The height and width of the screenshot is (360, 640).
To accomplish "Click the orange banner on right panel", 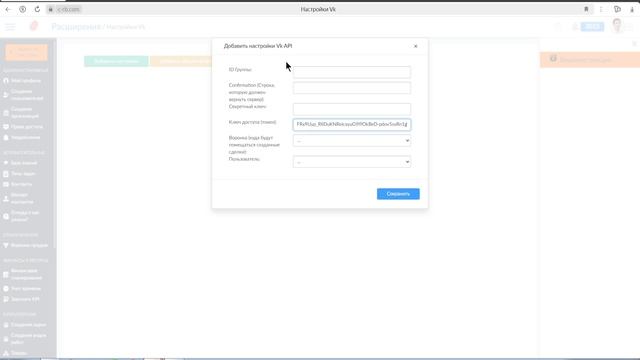I will pyautogui.click(x=590, y=60).
